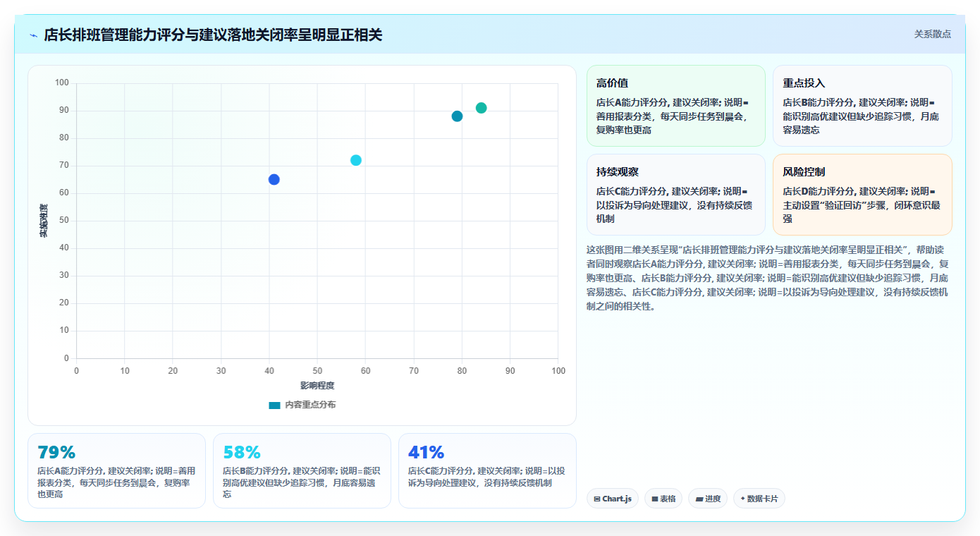Select the blue scatter point near 41
The image size is (980, 536).
pos(274,179)
